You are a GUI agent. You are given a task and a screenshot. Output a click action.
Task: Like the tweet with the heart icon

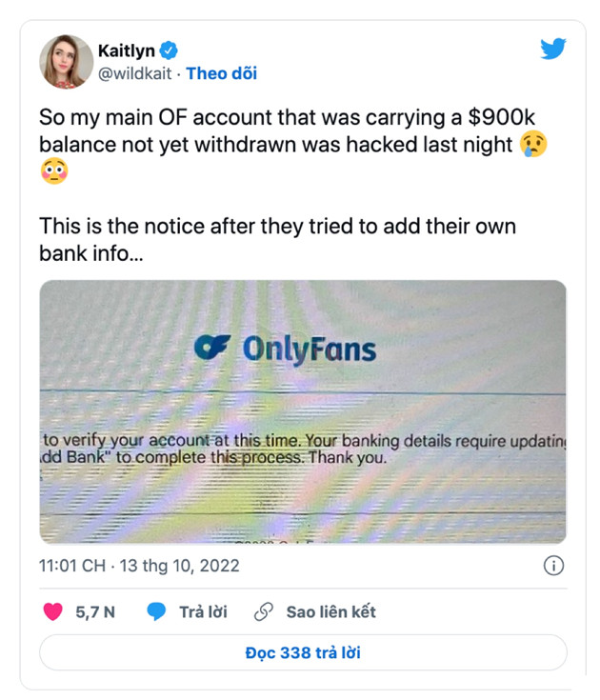pos(53,612)
